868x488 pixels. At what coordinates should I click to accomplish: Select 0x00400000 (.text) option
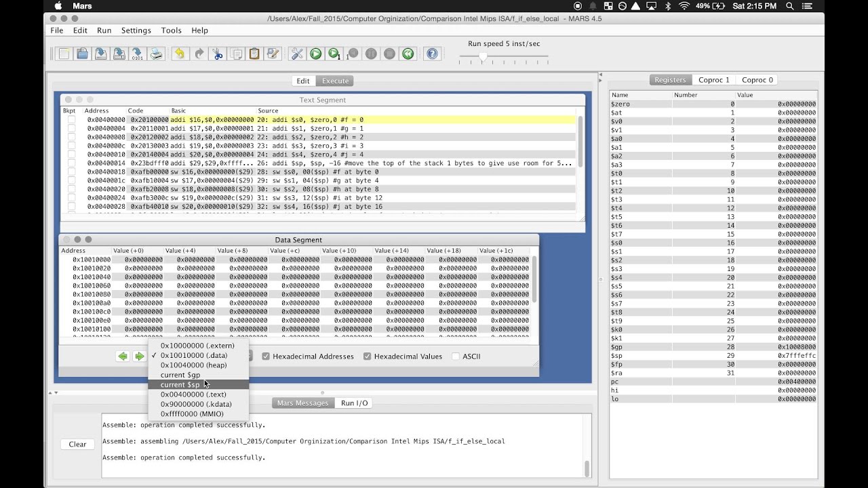coord(198,394)
